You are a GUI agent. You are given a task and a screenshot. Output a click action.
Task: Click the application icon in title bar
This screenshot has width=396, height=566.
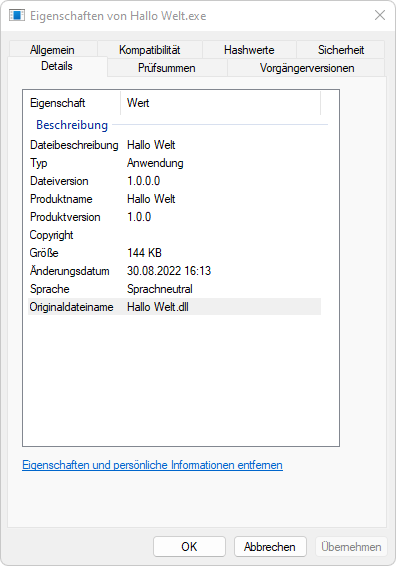(x=17, y=16)
